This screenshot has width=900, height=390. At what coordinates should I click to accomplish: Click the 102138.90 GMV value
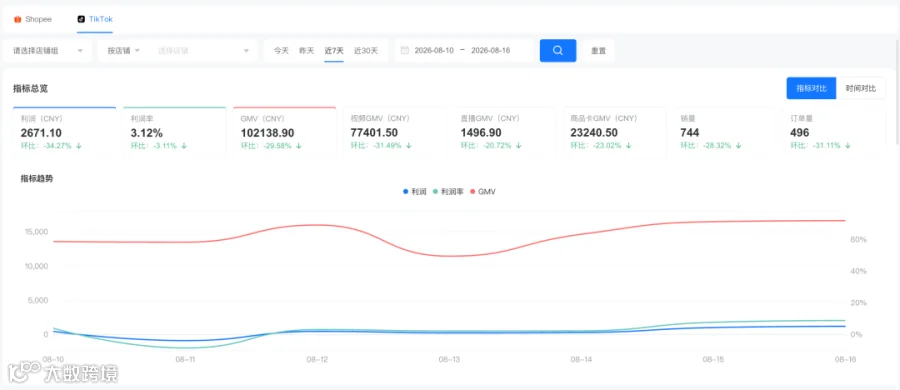[x=267, y=133]
